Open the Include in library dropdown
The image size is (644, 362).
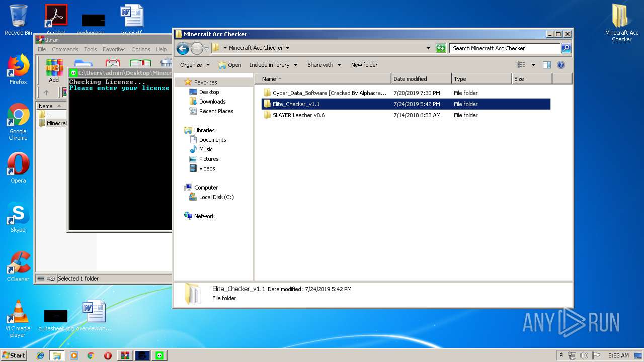[273, 65]
